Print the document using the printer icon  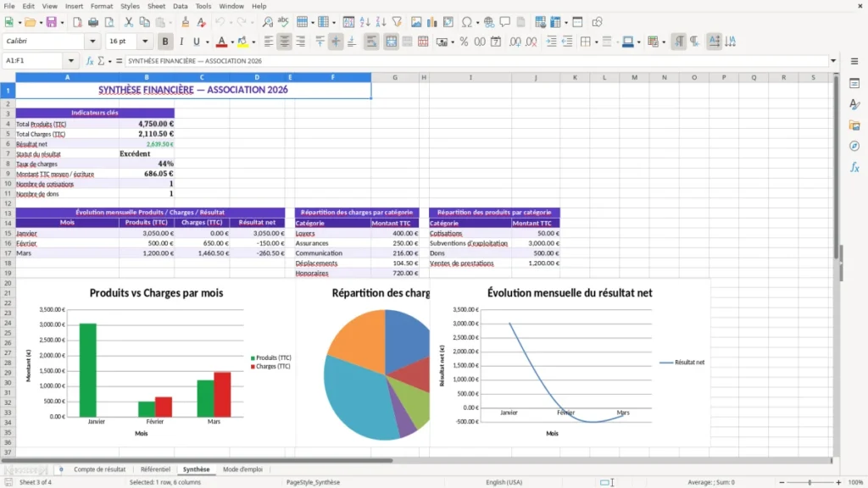point(93,22)
